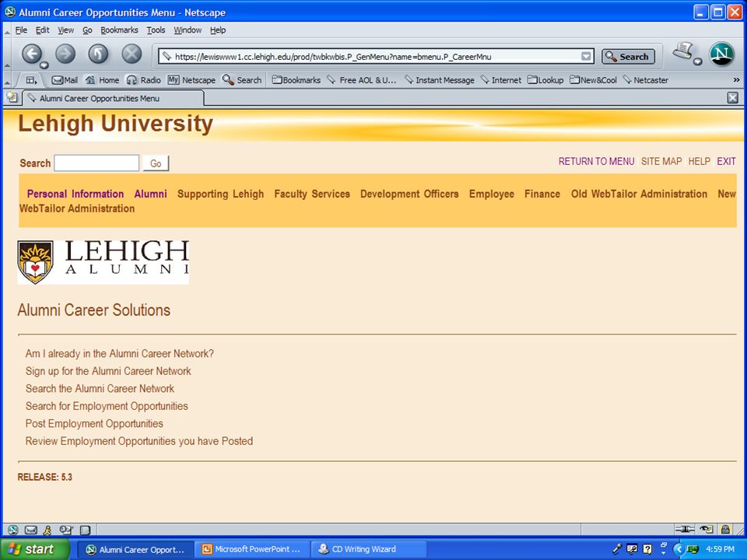747x560 pixels.
Task: Open Netcaster bookmark
Action: (646, 80)
